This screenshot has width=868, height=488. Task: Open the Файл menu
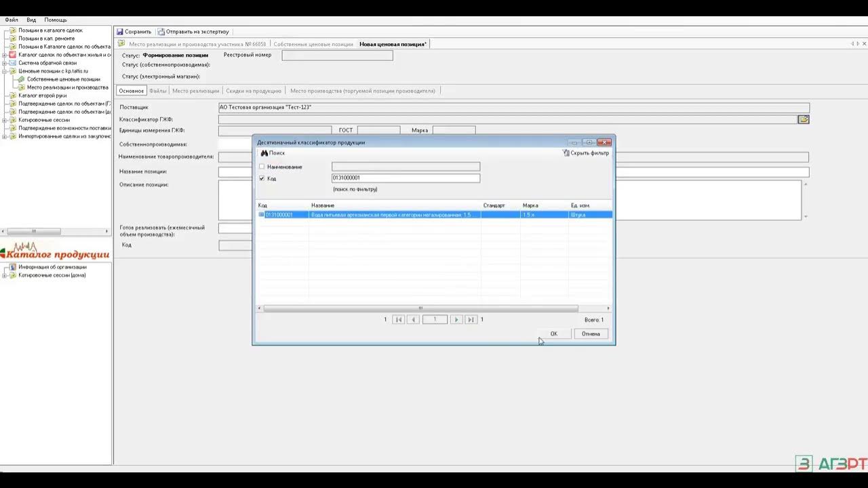[x=12, y=20]
